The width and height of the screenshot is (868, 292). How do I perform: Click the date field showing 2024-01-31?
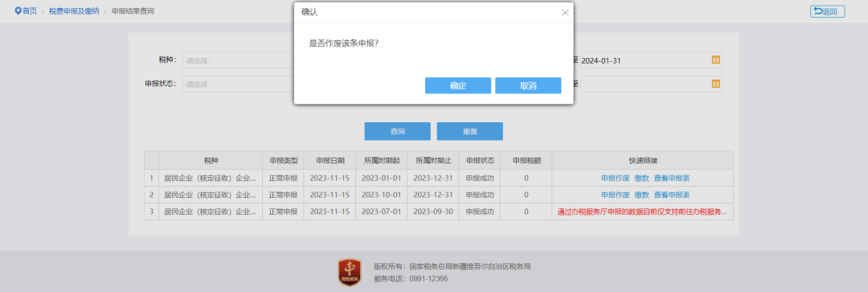pos(651,60)
